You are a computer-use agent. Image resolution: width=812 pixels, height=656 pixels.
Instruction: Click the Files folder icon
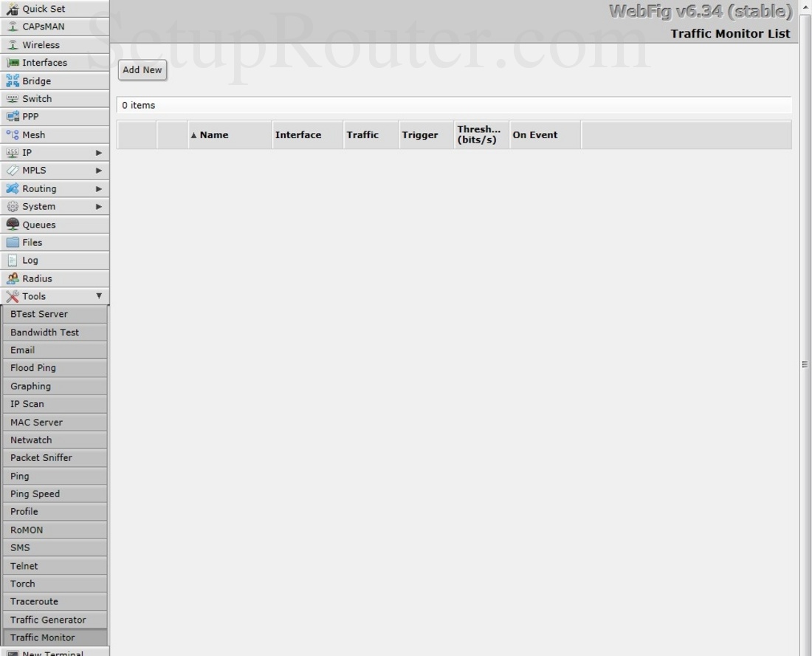pyautogui.click(x=13, y=242)
